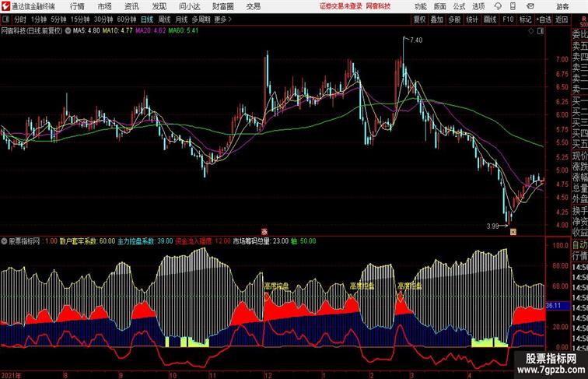Click the 2021年 date axis label
Image resolution: width=588 pixels, height=379 pixels.
click(11, 375)
